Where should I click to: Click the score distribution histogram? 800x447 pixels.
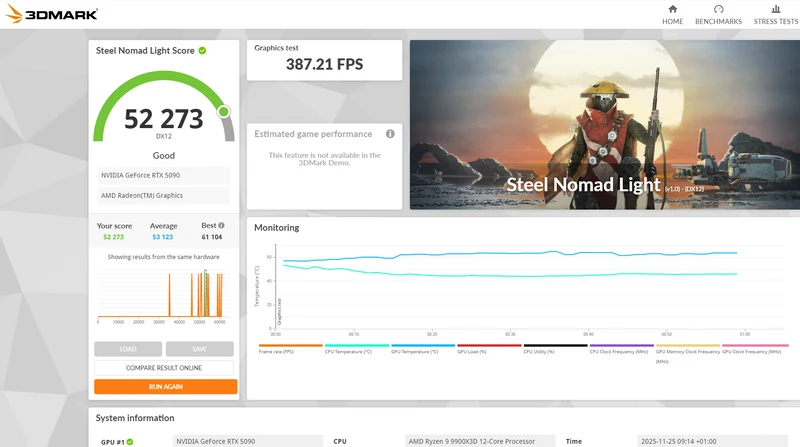coord(163,296)
